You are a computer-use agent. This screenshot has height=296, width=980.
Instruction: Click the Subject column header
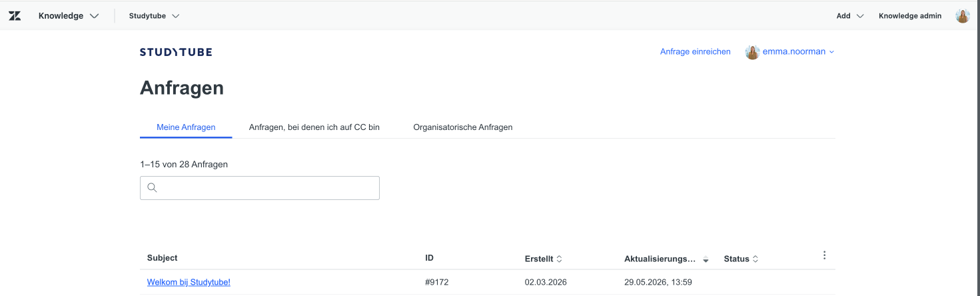(x=163, y=258)
